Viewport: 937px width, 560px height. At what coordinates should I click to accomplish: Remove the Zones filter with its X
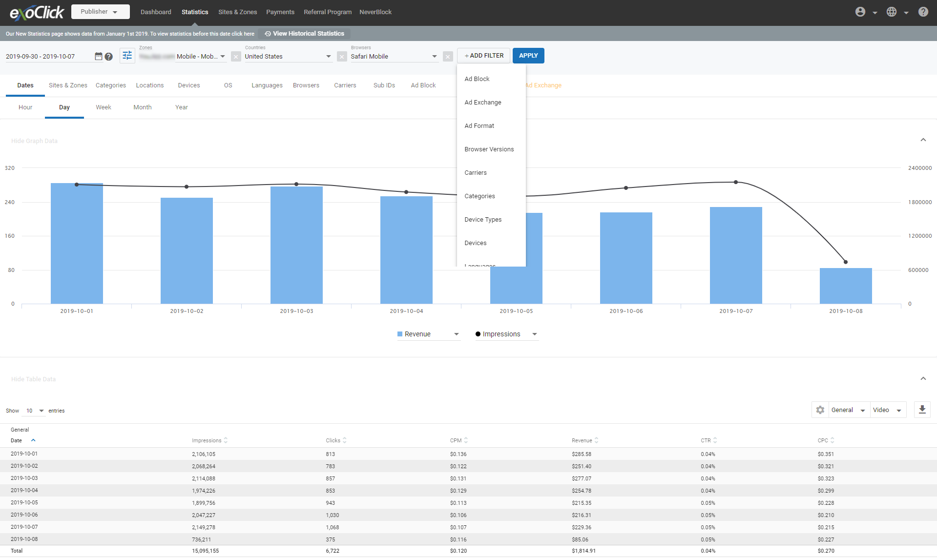click(236, 57)
